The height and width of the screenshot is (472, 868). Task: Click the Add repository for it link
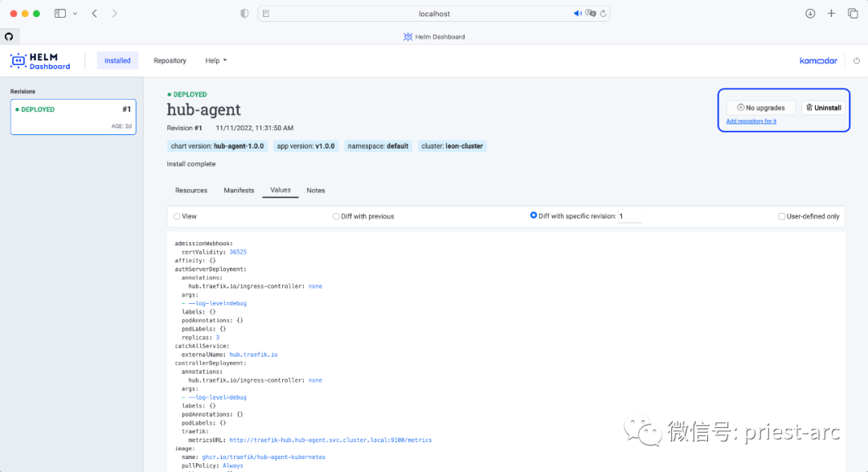(751, 121)
